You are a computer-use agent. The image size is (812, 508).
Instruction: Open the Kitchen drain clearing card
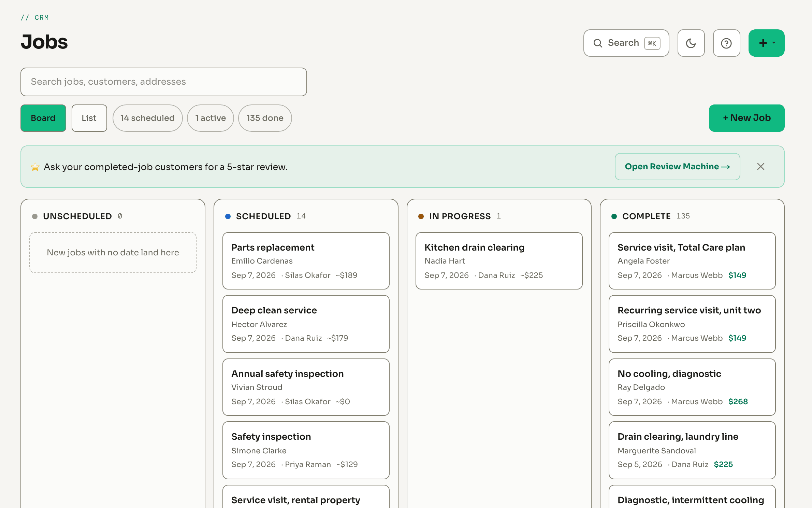[499, 261]
